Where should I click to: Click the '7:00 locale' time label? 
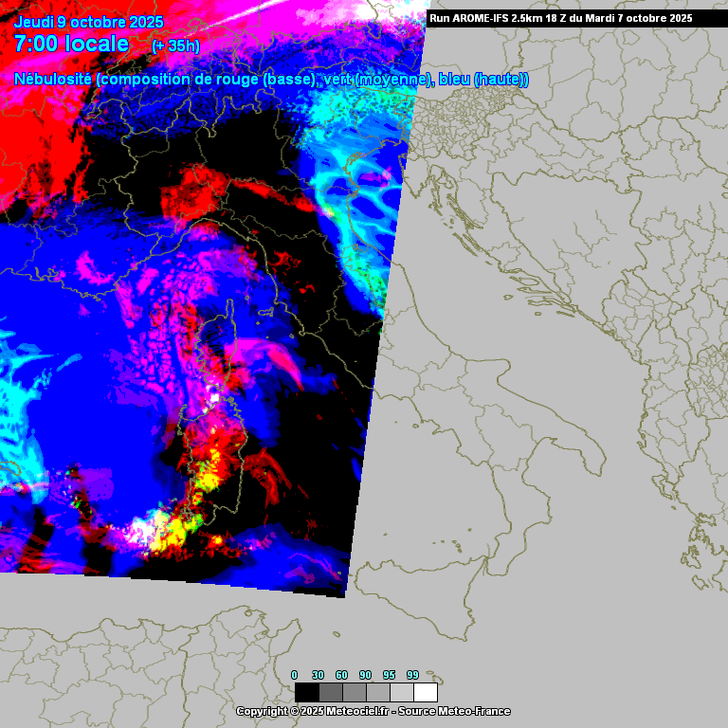[72, 44]
